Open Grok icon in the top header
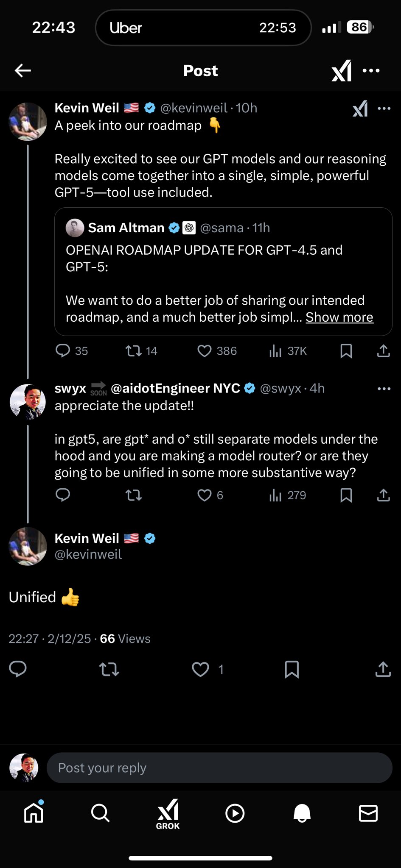The height and width of the screenshot is (868, 401). pyautogui.click(x=342, y=70)
